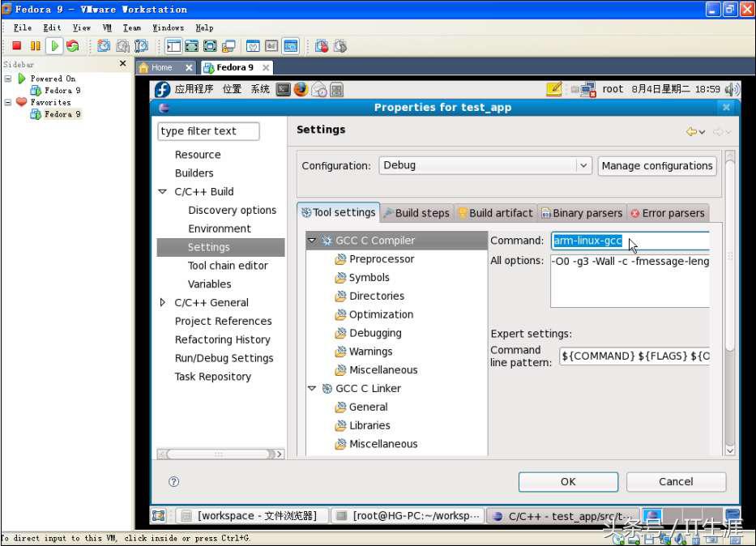The width and height of the screenshot is (756, 546).
Task: Collapse the C/C++ Build tree node
Action: tap(163, 191)
